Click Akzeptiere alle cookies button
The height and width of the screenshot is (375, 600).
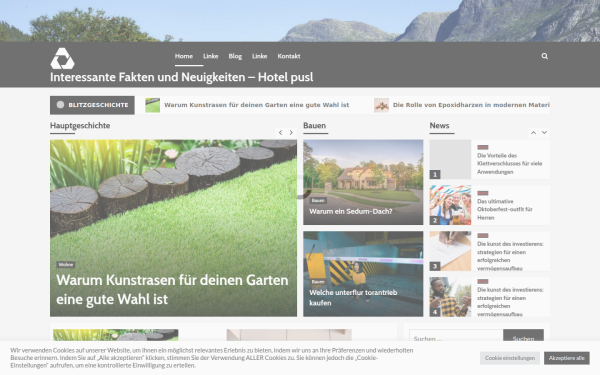point(567,358)
